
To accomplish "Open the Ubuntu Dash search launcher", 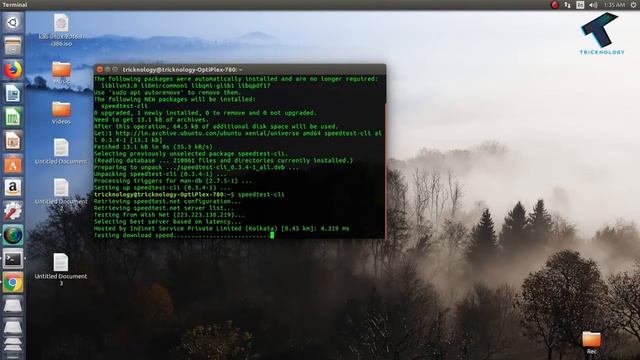I will click(x=13, y=22).
